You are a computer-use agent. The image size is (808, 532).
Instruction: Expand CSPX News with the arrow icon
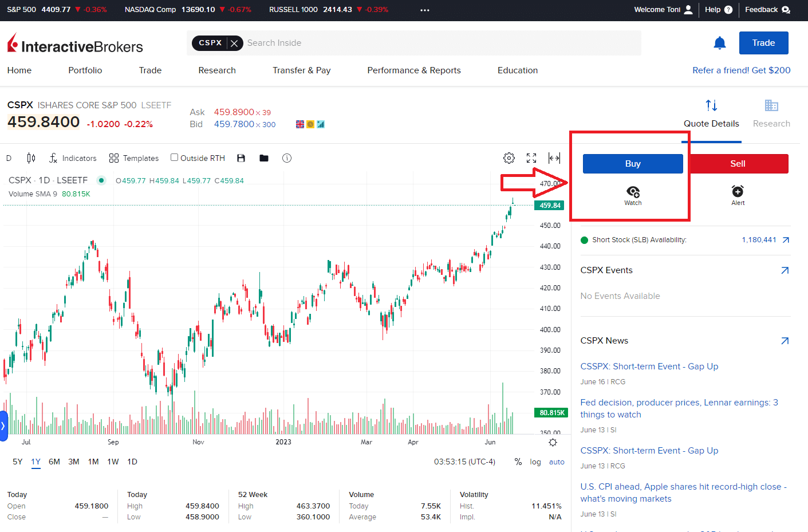(785, 341)
